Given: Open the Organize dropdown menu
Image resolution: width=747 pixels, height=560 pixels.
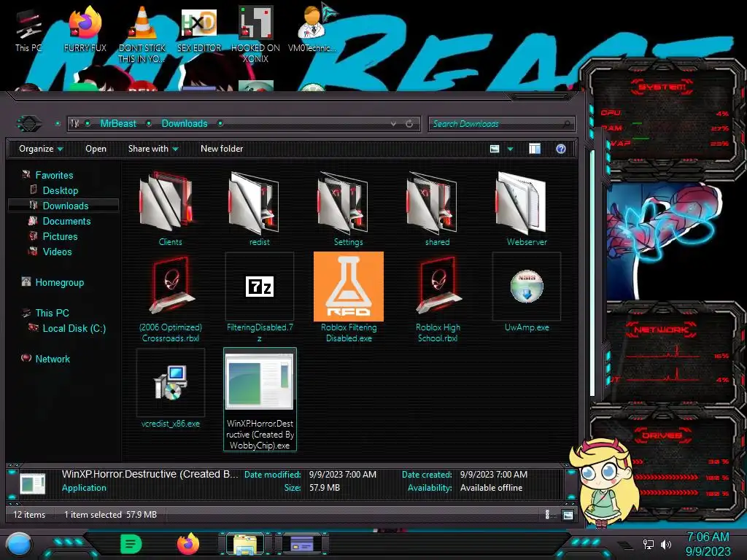Looking at the screenshot, I should click(x=41, y=149).
